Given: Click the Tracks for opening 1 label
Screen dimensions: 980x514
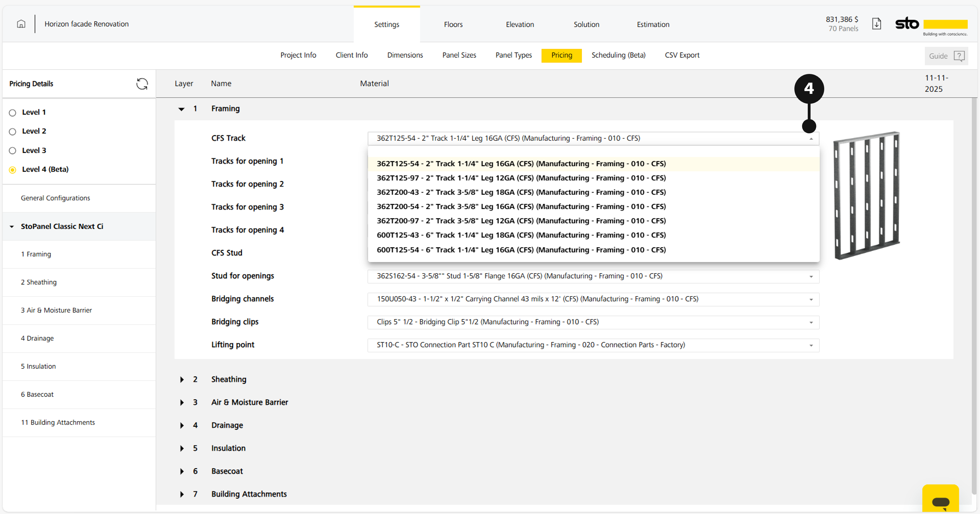Looking at the screenshot, I should pyautogui.click(x=247, y=161).
